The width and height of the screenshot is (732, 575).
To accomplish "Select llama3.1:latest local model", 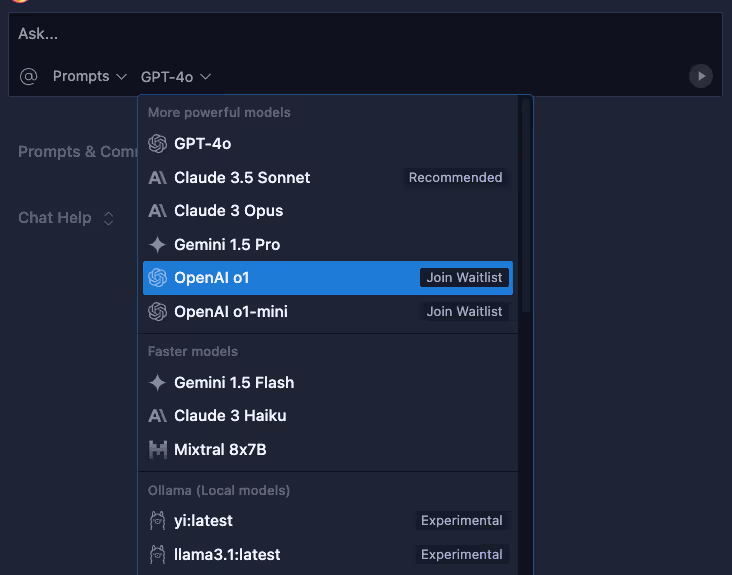I will [328, 554].
